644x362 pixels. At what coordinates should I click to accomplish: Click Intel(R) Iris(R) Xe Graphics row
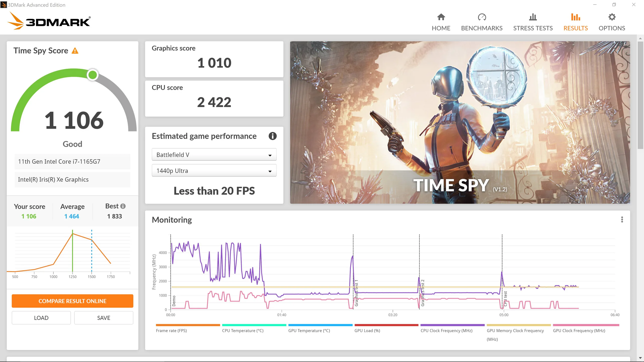(x=72, y=179)
